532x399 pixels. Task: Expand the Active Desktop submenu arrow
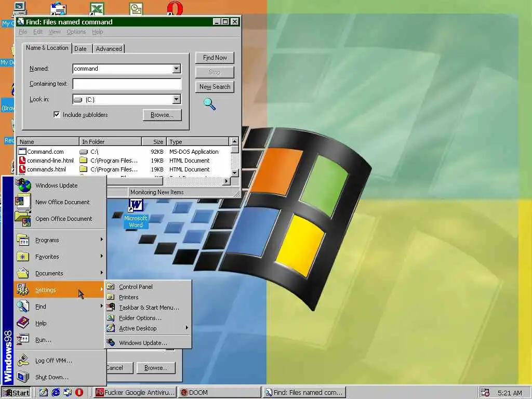(x=187, y=328)
